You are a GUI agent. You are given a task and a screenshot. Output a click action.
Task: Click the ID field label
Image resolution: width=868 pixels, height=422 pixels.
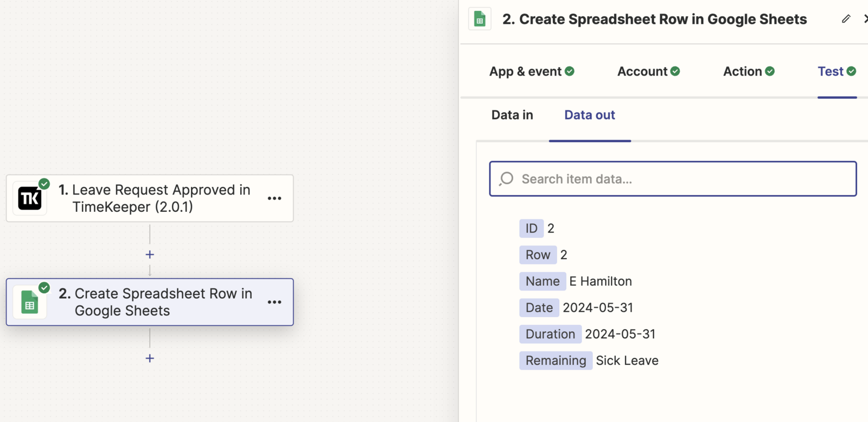point(532,228)
